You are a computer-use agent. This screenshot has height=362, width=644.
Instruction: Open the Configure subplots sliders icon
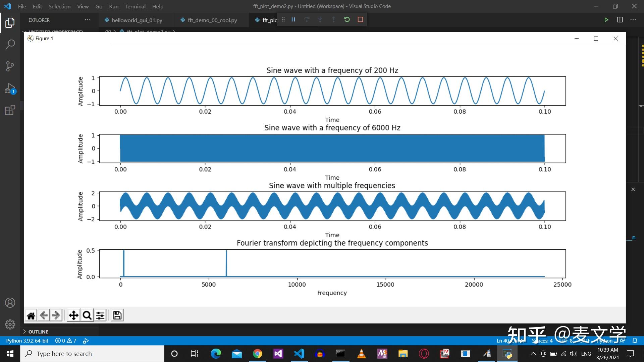click(100, 315)
